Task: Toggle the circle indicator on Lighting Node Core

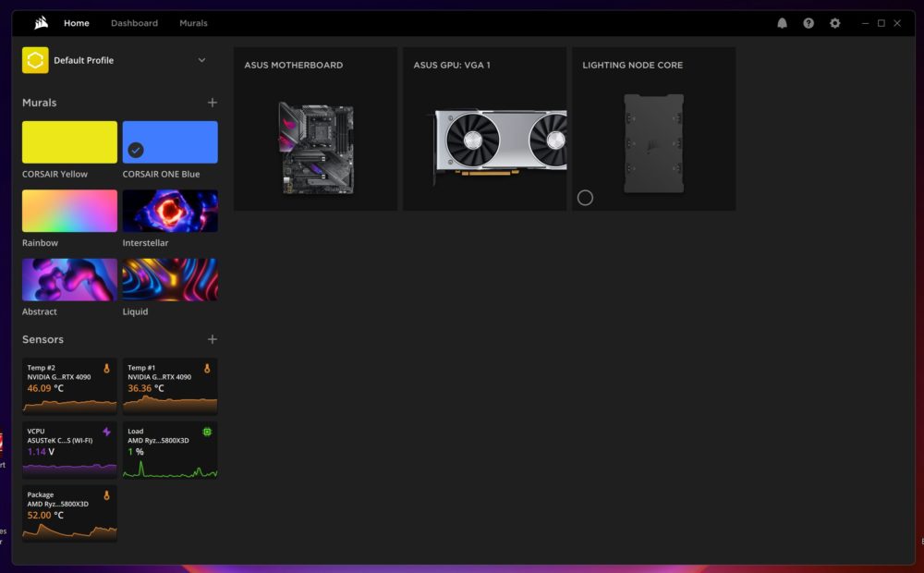Action: [x=585, y=198]
